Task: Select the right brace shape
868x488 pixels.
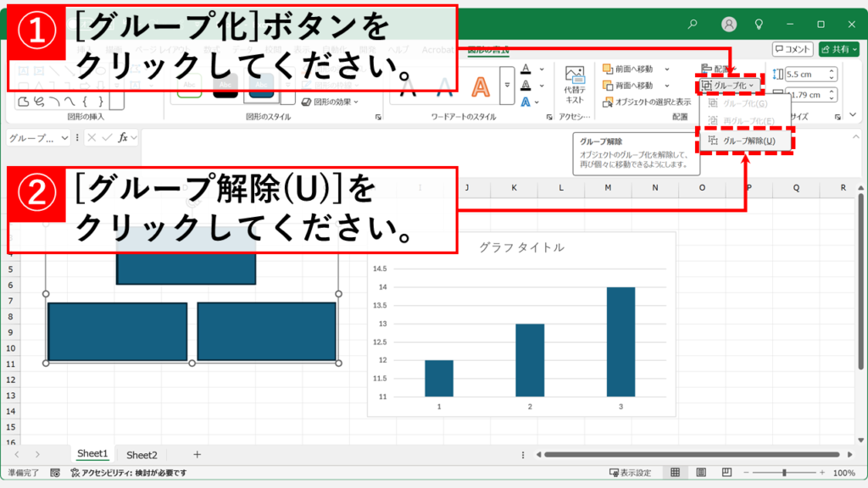Action: 100,102
